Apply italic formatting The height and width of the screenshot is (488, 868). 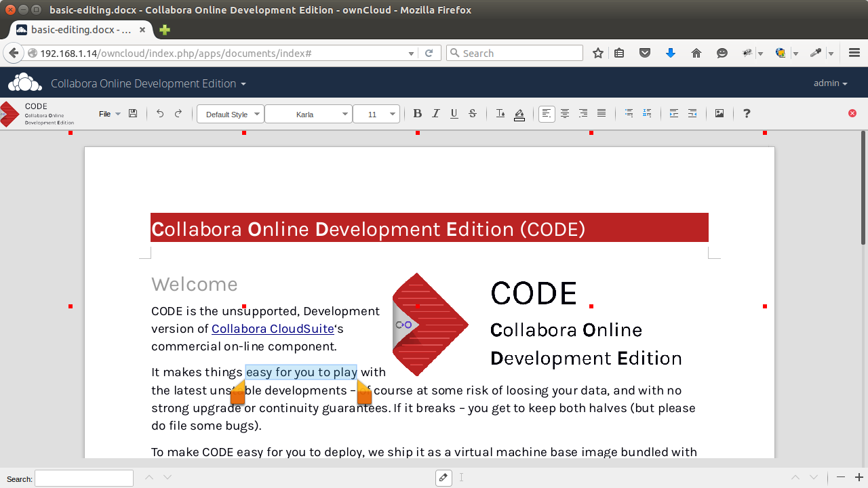[x=436, y=113]
